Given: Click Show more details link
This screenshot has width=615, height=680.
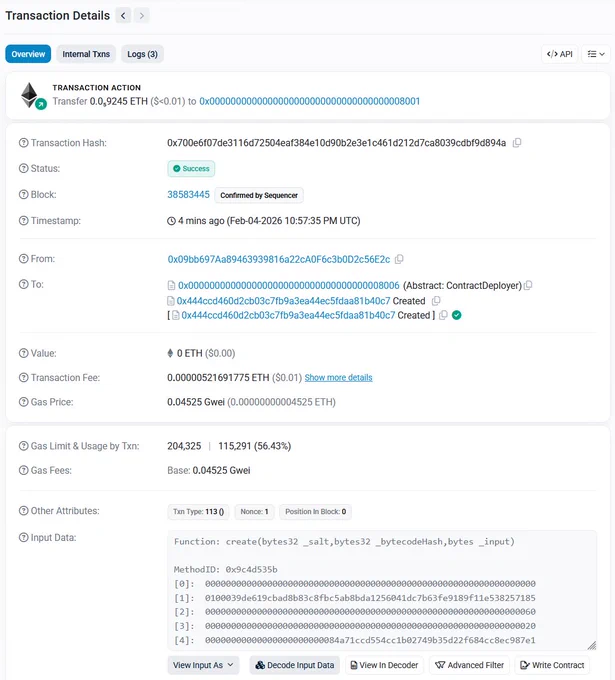Looking at the screenshot, I should point(338,378).
